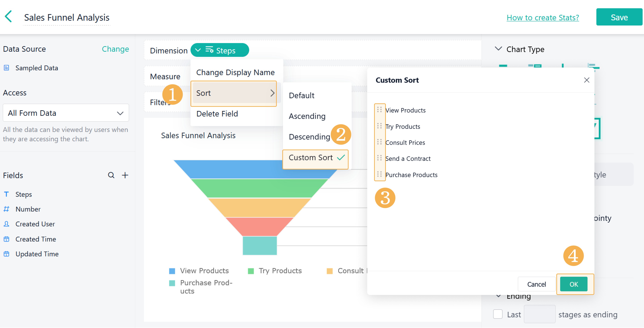Select Ascending sort option

click(x=307, y=116)
